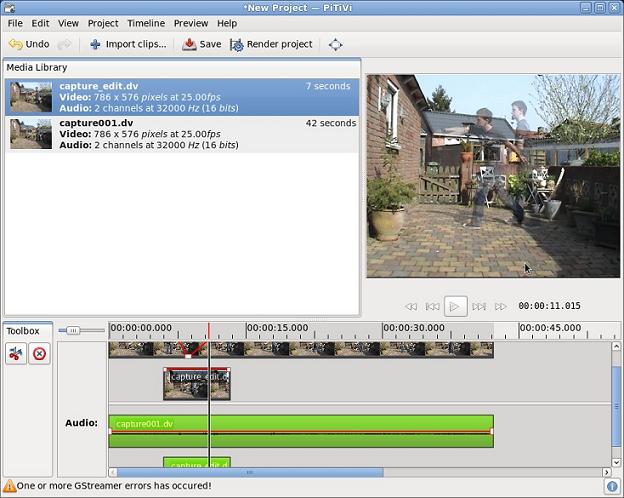Click the greyed-out Redo arrow icon
Viewport: 624px width, 498px height.
point(64,44)
